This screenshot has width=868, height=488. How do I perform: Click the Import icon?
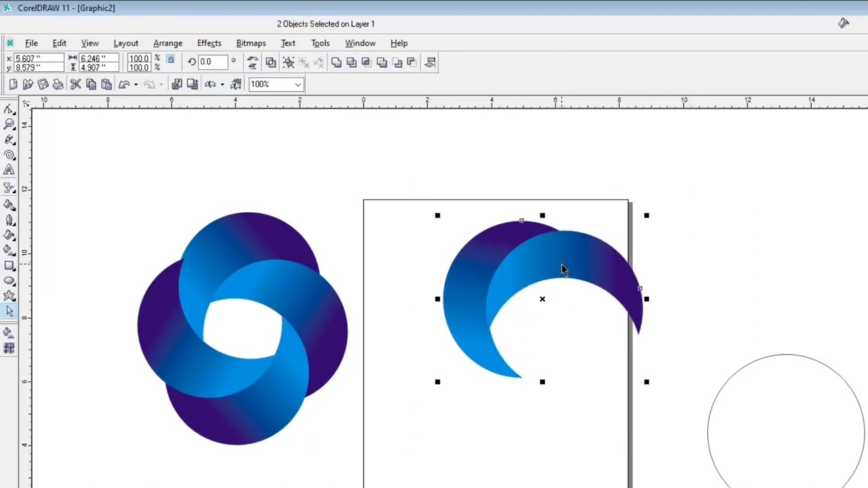177,84
